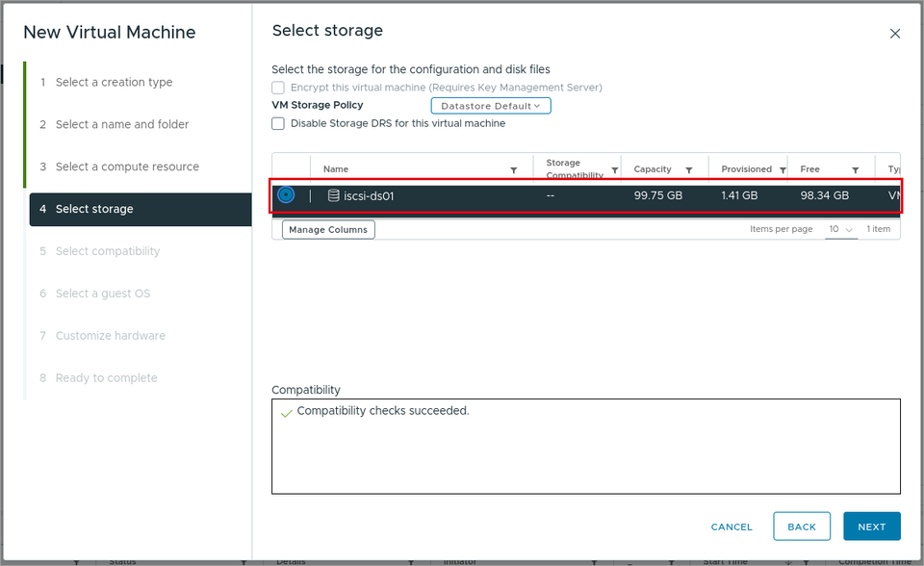The image size is (924, 566).
Task: Cancel the New Virtual Machine wizard
Action: (x=731, y=527)
